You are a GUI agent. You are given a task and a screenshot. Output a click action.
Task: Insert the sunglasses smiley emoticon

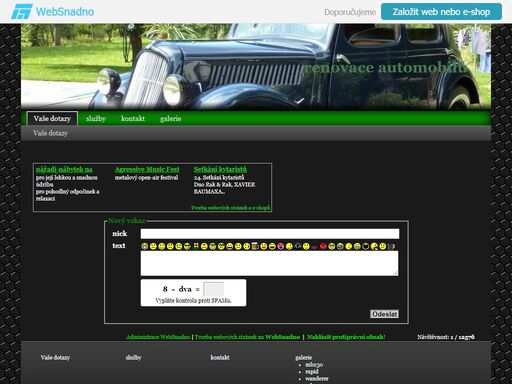pos(187,246)
